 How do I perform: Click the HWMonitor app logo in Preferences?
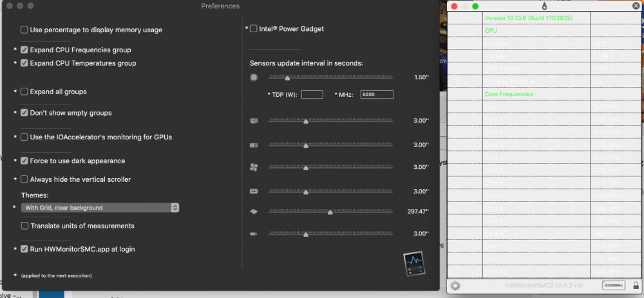pos(414,264)
